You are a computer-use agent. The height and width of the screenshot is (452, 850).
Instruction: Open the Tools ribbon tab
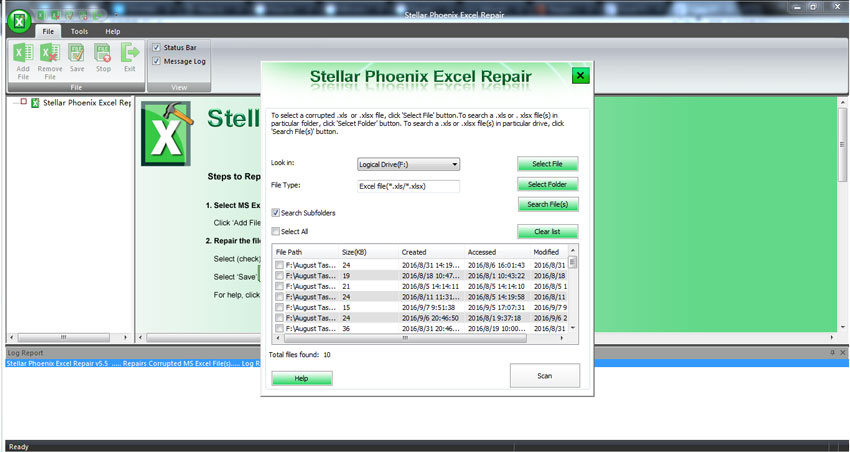click(79, 32)
